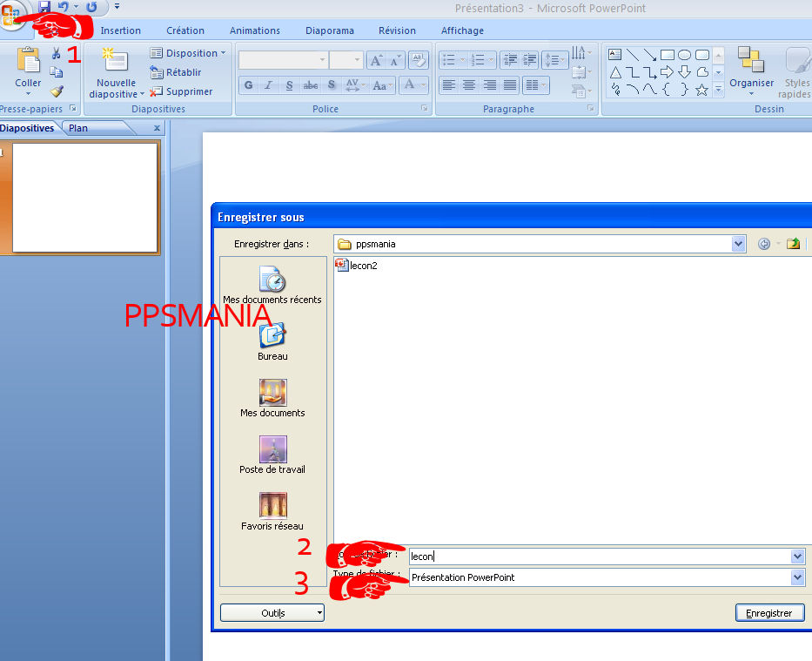
Task: Select the lecon2 file in the list
Action: [x=363, y=266]
